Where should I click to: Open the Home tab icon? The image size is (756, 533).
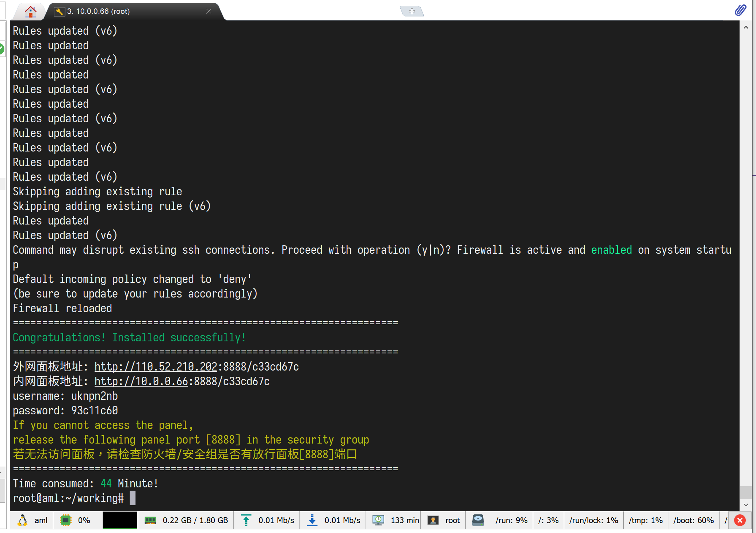point(30,11)
